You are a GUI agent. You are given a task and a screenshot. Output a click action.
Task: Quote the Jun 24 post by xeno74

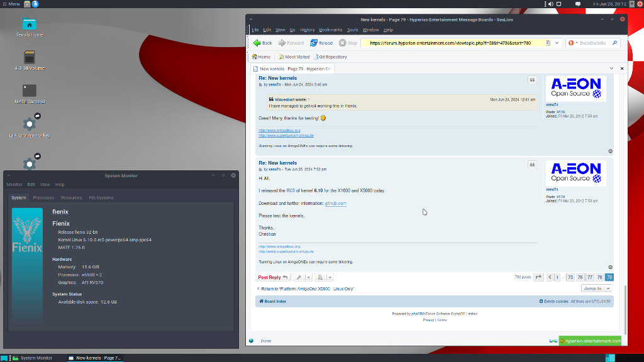[532, 80]
